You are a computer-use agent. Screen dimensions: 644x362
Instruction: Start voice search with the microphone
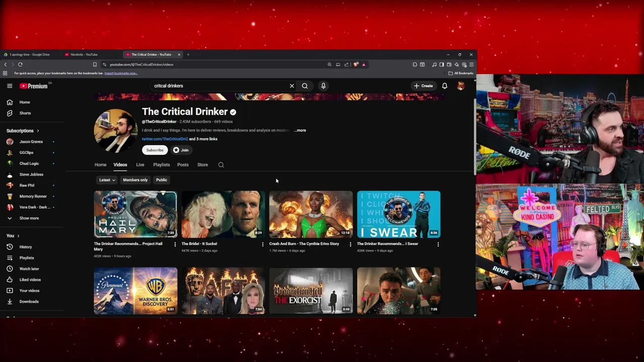[x=324, y=86]
